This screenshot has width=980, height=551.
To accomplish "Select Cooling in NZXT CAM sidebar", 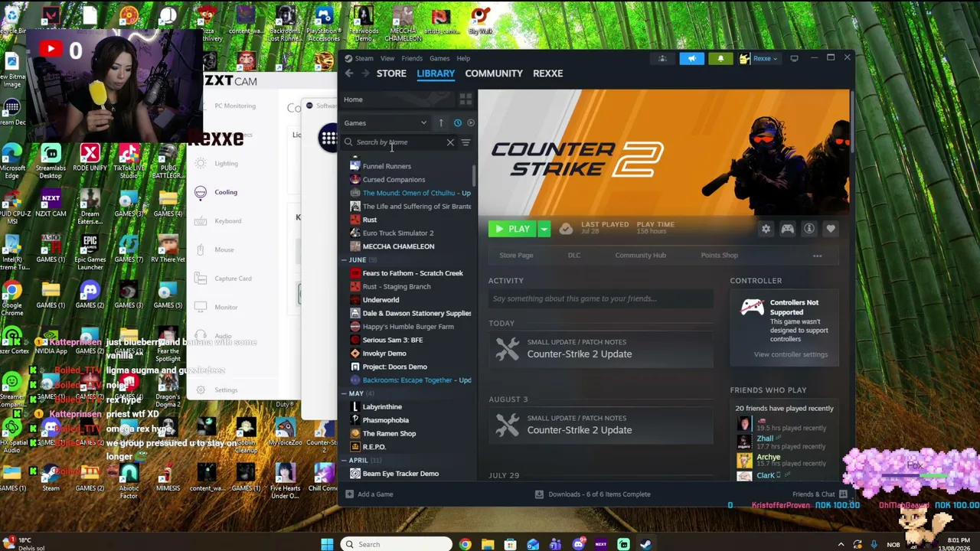I will 226,192.
